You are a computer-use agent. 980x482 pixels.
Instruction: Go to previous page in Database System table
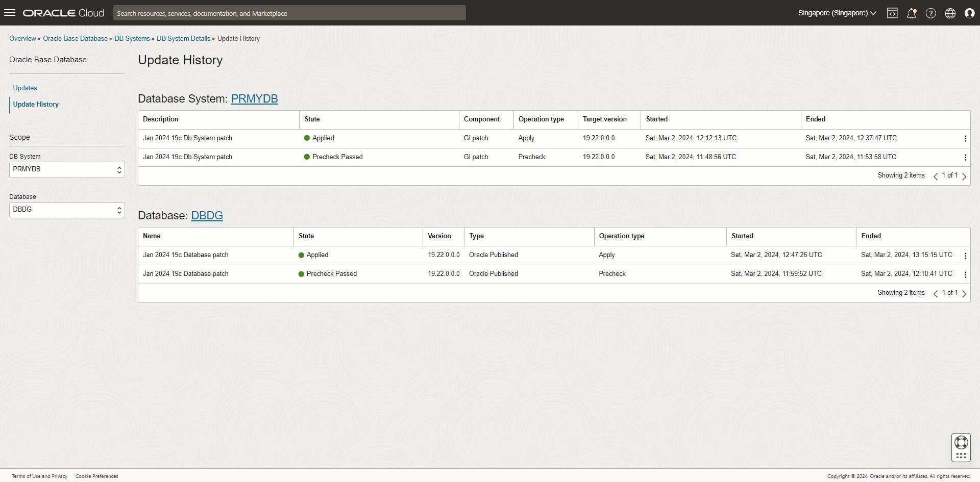pos(936,176)
